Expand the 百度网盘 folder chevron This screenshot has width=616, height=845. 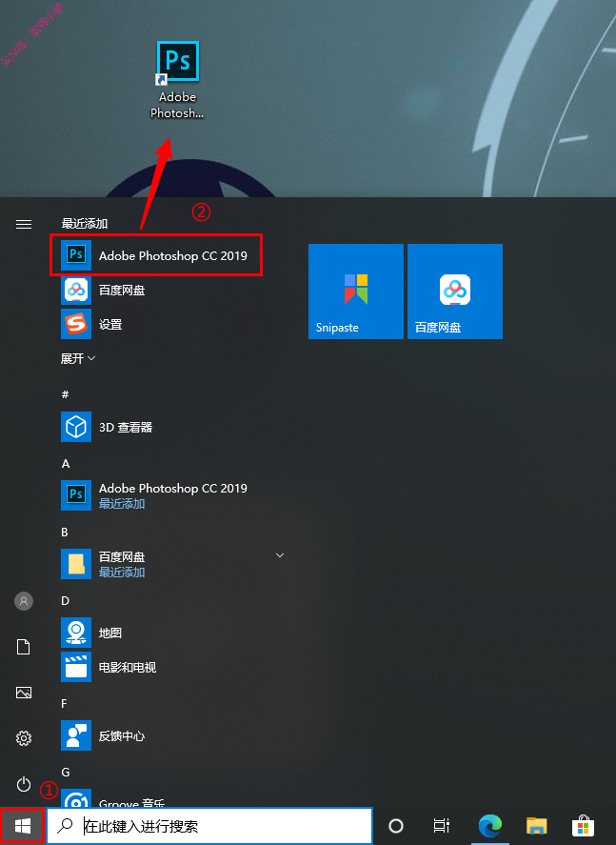coord(280,555)
